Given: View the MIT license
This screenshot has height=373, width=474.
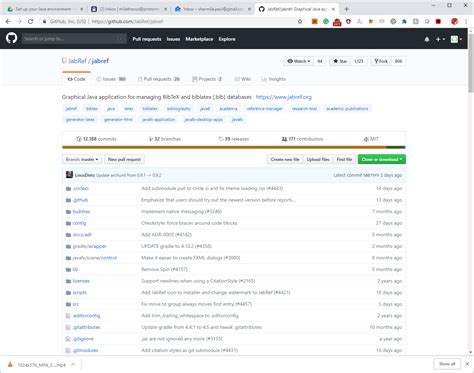Looking at the screenshot, I should (x=371, y=139).
